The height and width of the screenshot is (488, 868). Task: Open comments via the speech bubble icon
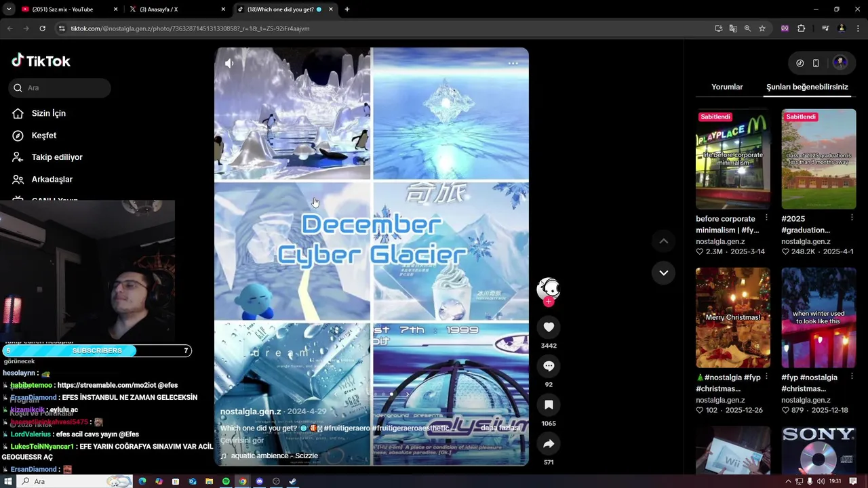coord(549,366)
